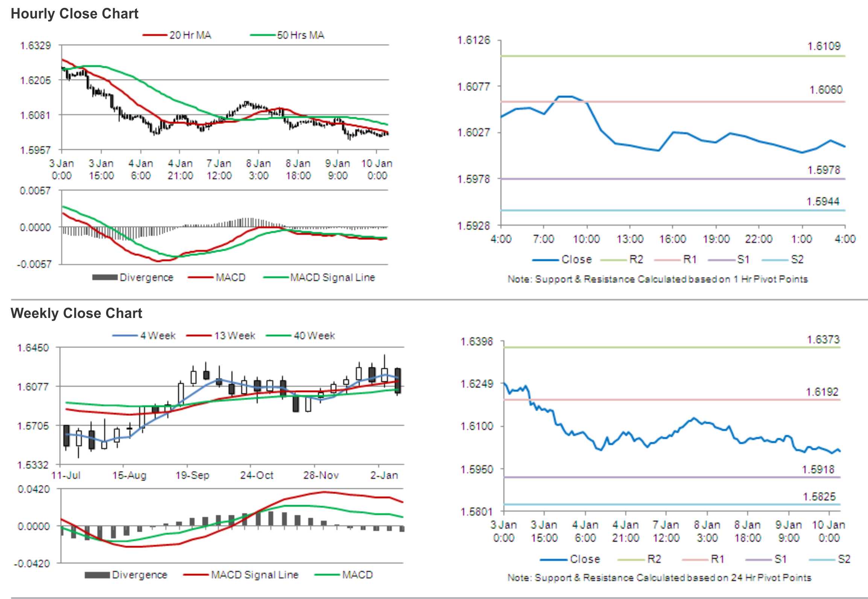
Task: Click the 15-Aug date label
Action: click(x=129, y=476)
